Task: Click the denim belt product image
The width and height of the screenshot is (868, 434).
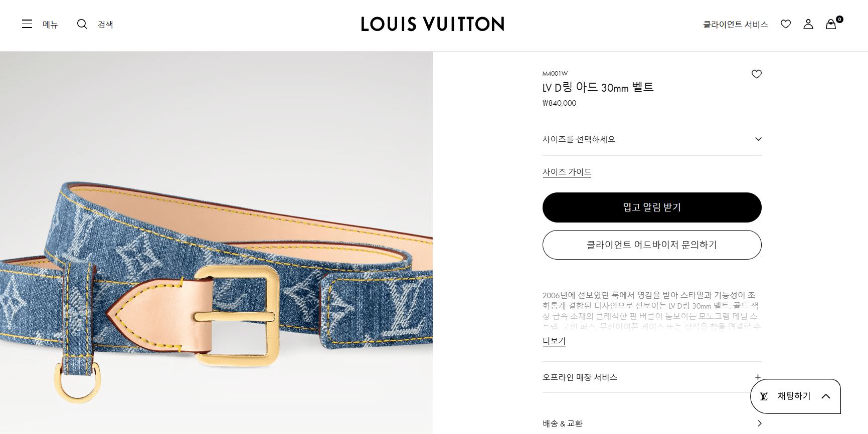Action: [x=216, y=243]
